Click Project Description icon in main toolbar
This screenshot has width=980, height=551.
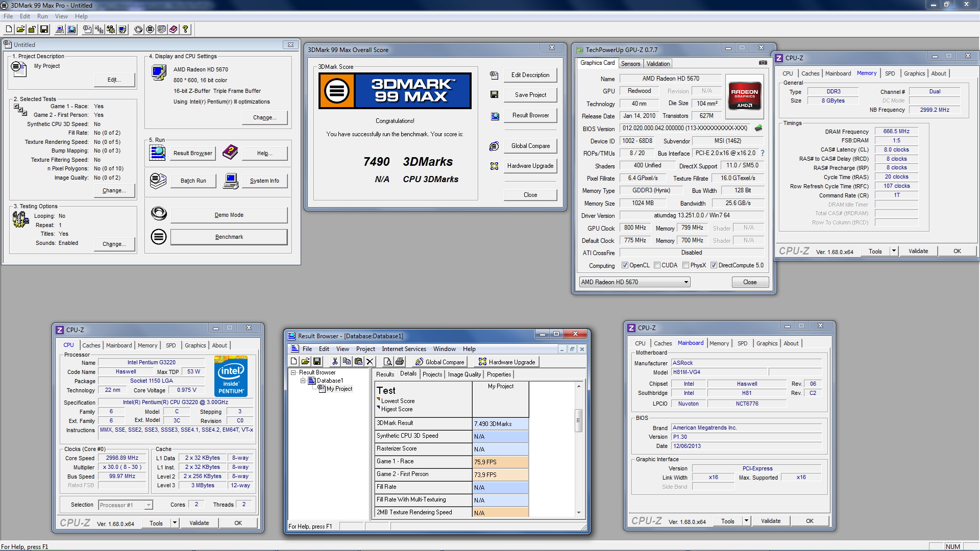click(87, 30)
